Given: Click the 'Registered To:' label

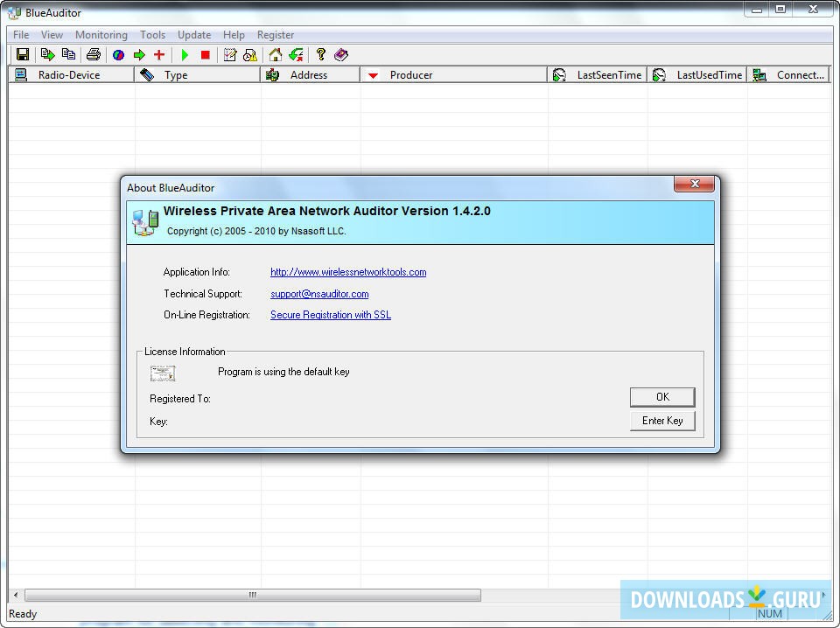Looking at the screenshot, I should tap(180, 399).
